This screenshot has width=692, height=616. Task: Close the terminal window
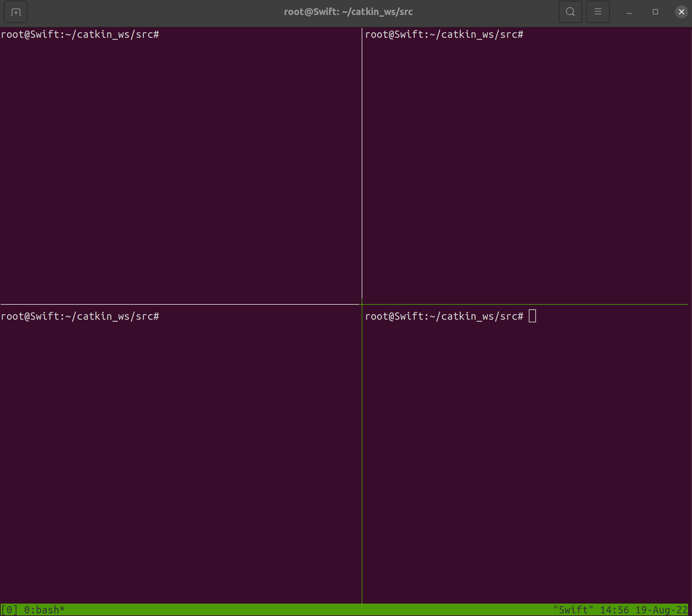coord(681,12)
